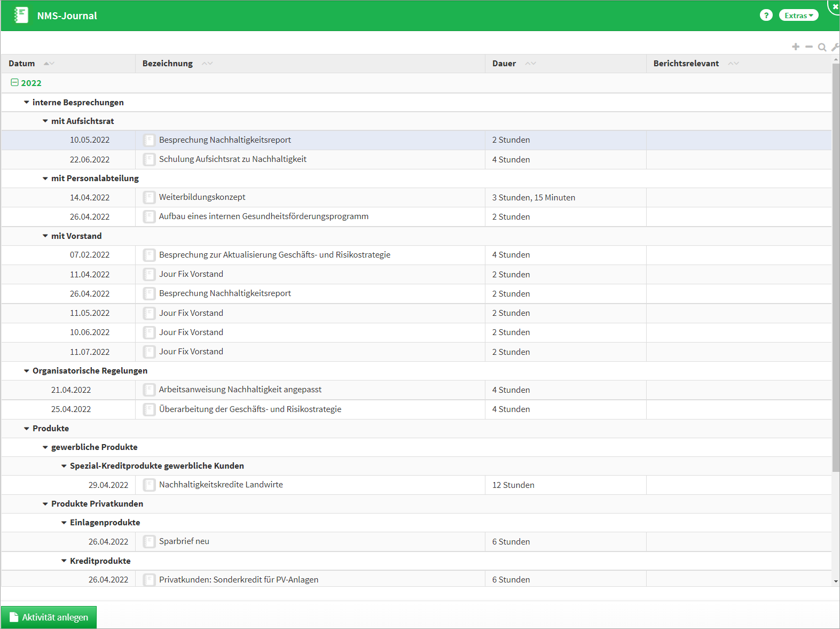840x629 pixels.
Task: Collapse the mit Vorstand subgroup
Action: pos(45,236)
